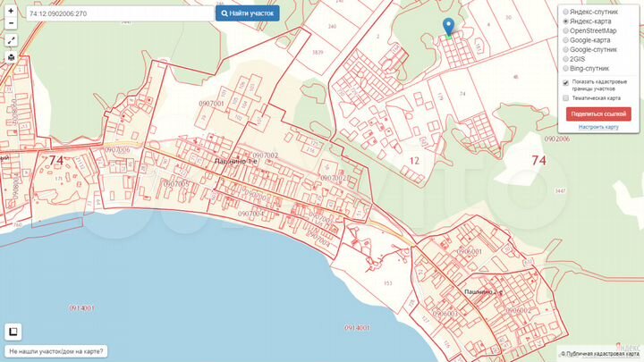The height and width of the screenshot is (362, 644).
Task: Click cadastral quarter label 0907001
Action: [211, 104]
